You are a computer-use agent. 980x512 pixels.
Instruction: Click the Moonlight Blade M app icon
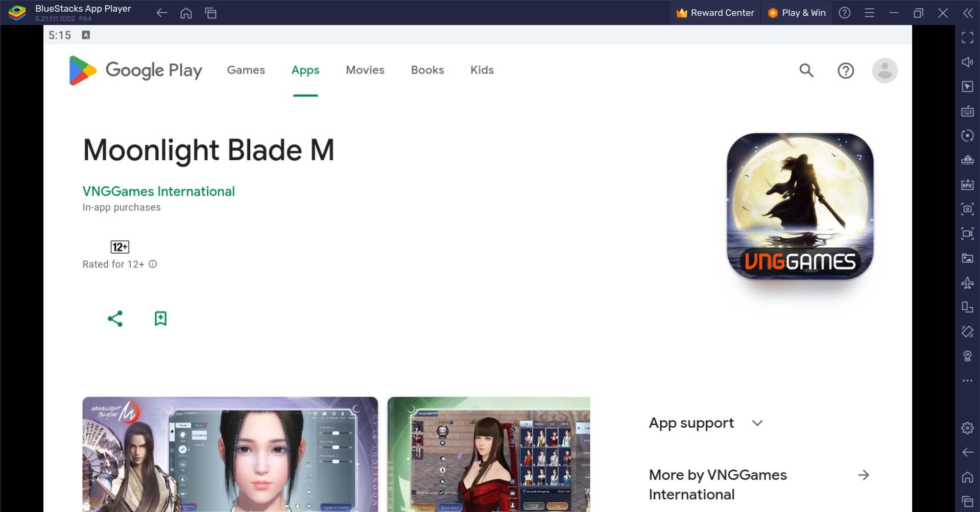[x=800, y=206]
